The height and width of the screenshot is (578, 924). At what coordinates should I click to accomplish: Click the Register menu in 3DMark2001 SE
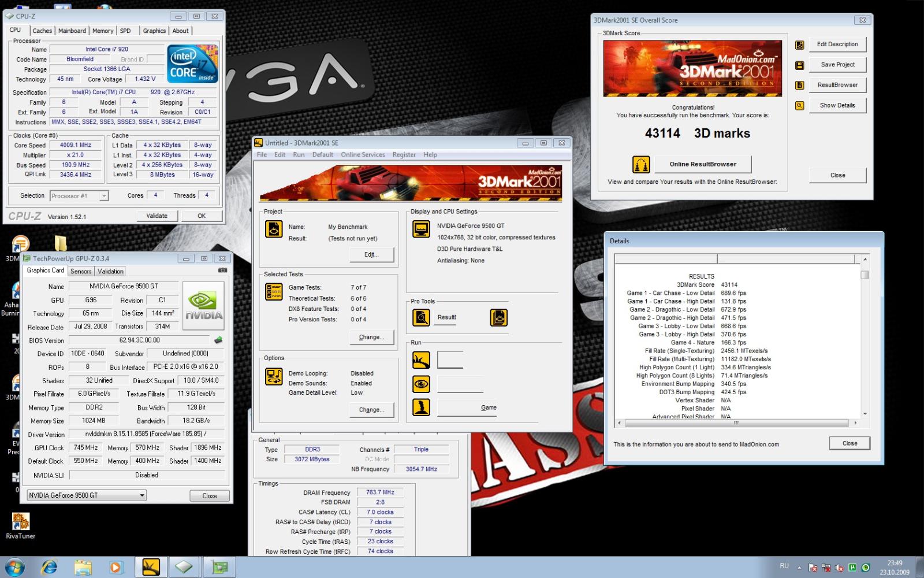pos(404,155)
